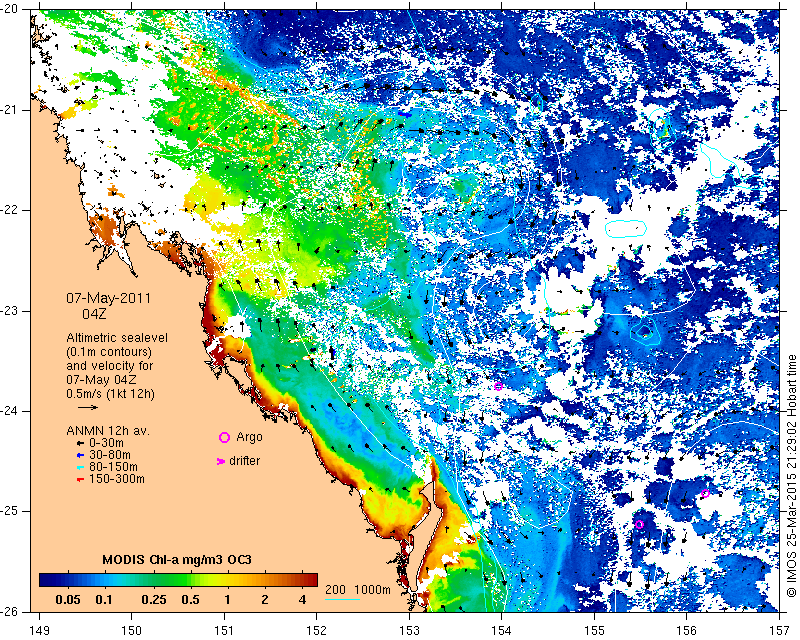Click the cyan 80-150m arrow legend marker
Screen dimensions: 800x640
(80, 467)
